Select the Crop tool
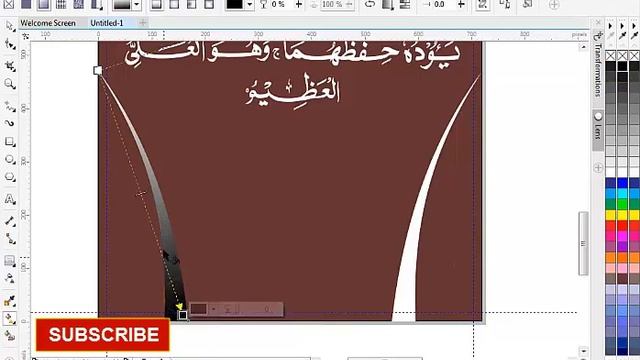640x360 pixels. 10,66
